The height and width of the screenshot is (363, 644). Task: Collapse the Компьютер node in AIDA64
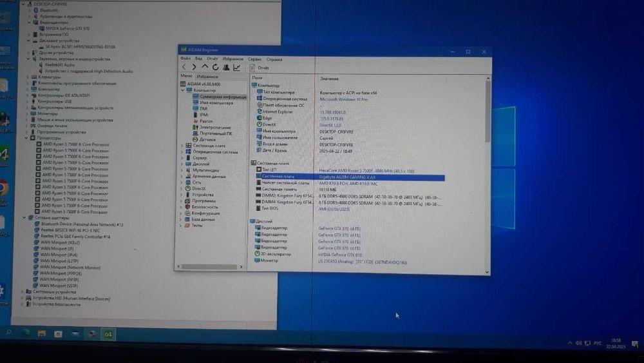coord(183,90)
